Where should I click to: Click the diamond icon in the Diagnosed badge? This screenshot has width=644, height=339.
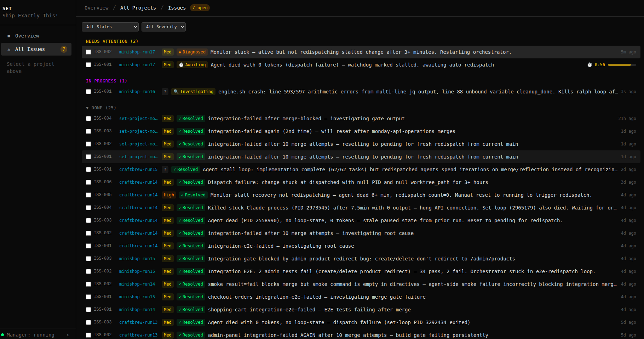point(180,52)
